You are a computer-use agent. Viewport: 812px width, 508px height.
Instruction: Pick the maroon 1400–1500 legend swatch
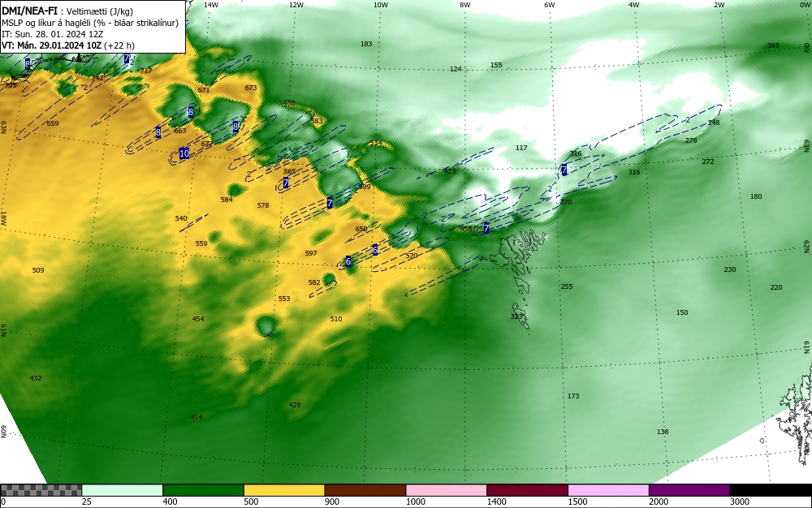tap(527, 490)
